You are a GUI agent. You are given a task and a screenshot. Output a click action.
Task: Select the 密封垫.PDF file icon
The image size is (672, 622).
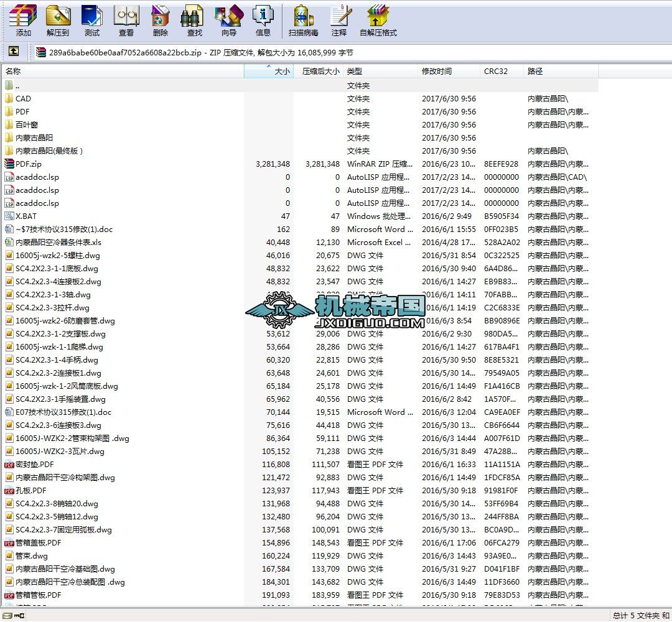(x=9, y=465)
